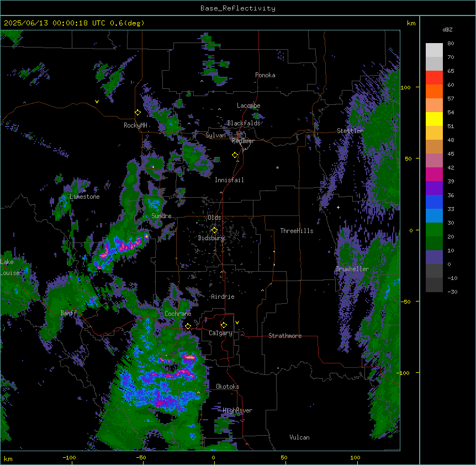Click the ThreeHills label
This screenshot has width=476, height=465.
297,231
